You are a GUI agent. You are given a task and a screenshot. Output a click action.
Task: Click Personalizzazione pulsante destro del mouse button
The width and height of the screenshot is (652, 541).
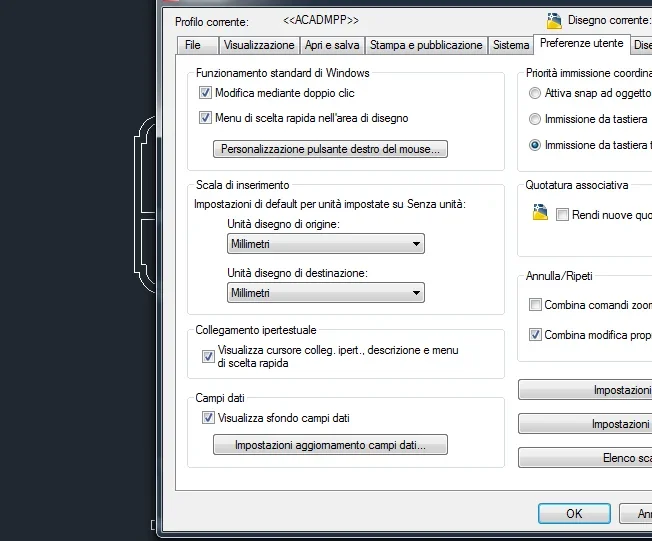click(x=330, y=149)
